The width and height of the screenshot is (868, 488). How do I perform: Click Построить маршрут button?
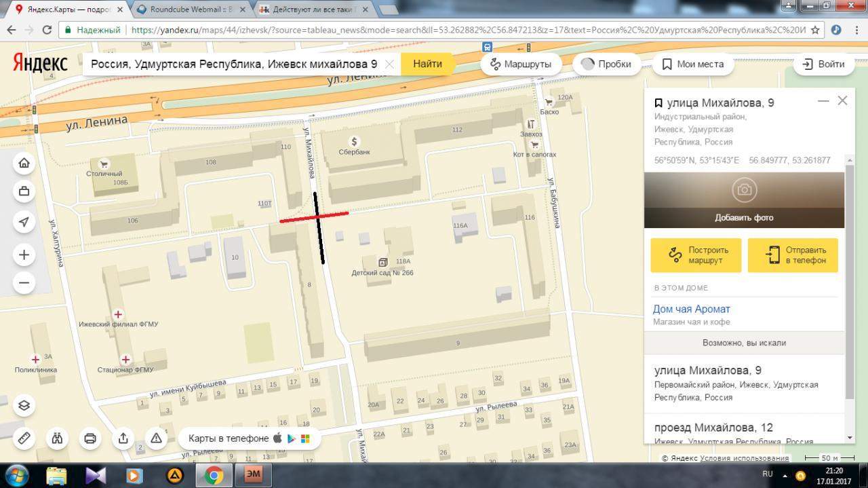tap(695, 255)
